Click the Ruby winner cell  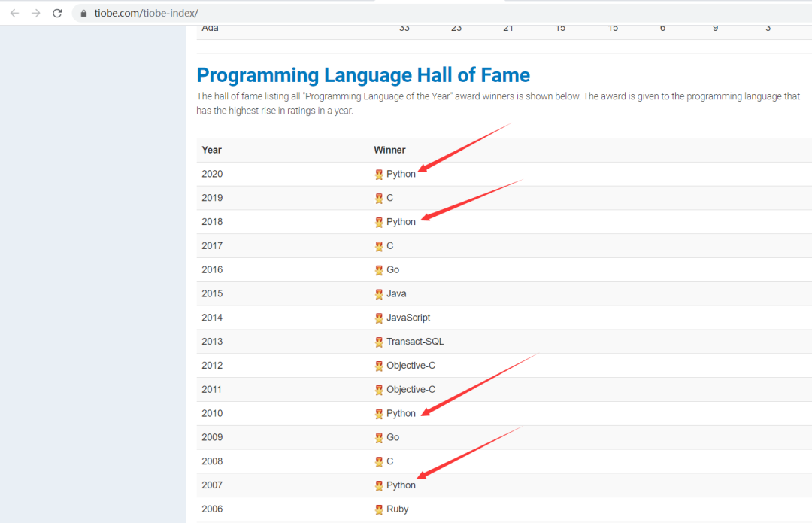(397, 509)
